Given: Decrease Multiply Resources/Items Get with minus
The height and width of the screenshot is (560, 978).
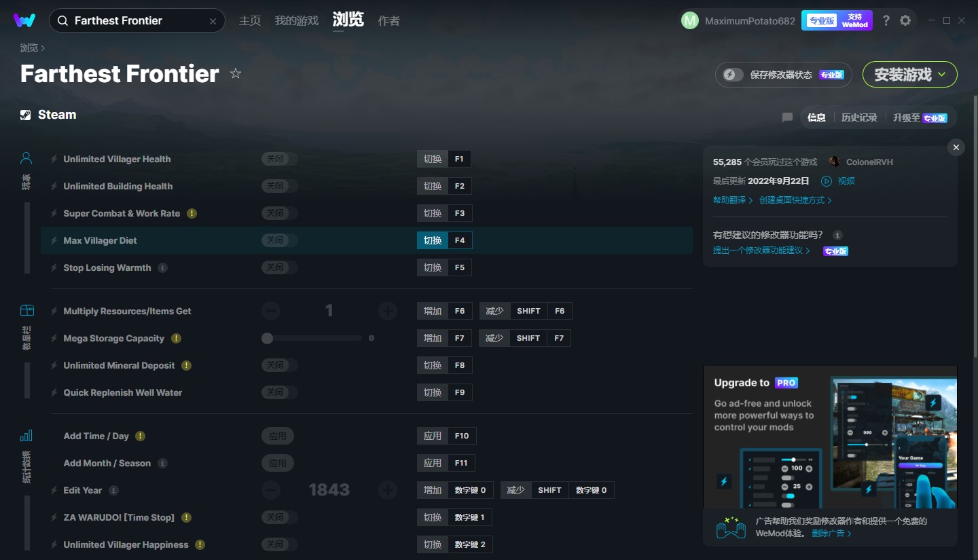Looking at the screenshot, I should [271, 311].
